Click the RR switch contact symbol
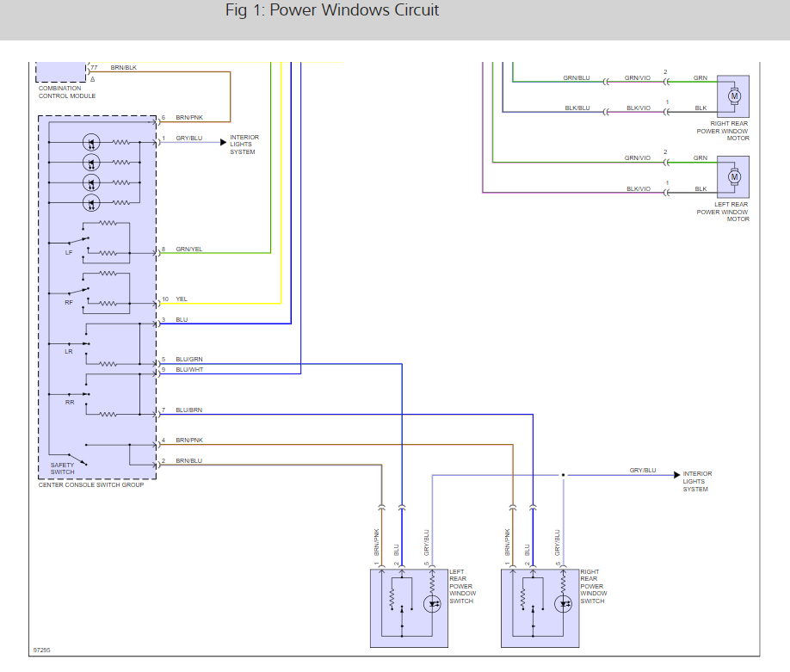The image size is (790, 672). click(79, 394)
